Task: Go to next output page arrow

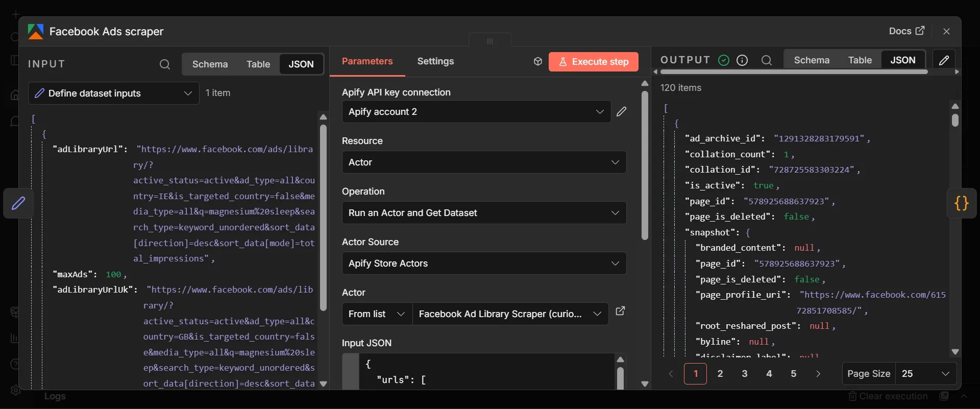Action: (x=818, y=374)
